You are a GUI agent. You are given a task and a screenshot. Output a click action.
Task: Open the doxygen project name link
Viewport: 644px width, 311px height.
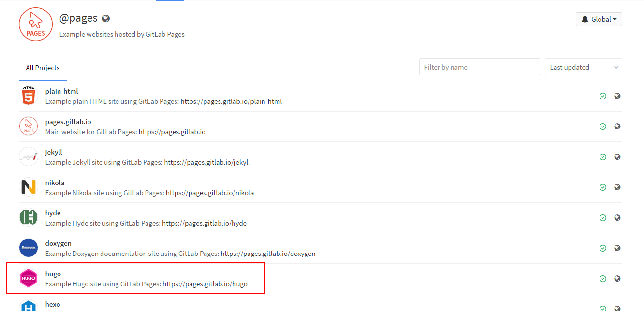[x=58, y=243]
